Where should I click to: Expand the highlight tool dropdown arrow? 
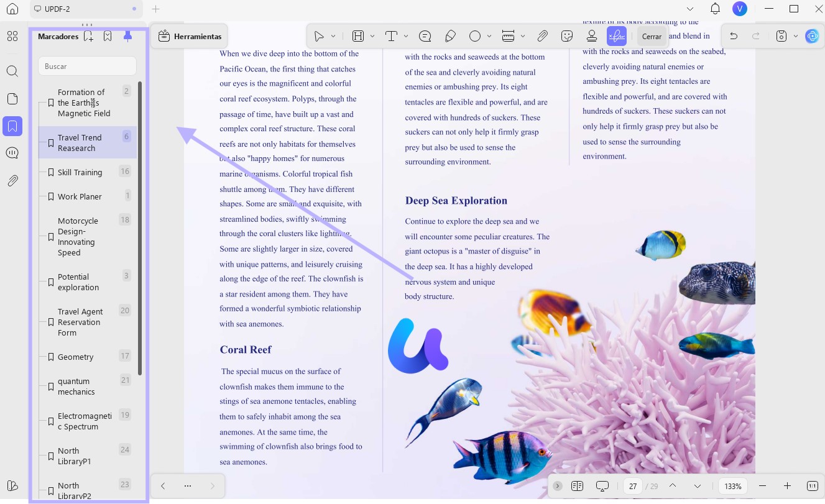(x=372, y=37)
